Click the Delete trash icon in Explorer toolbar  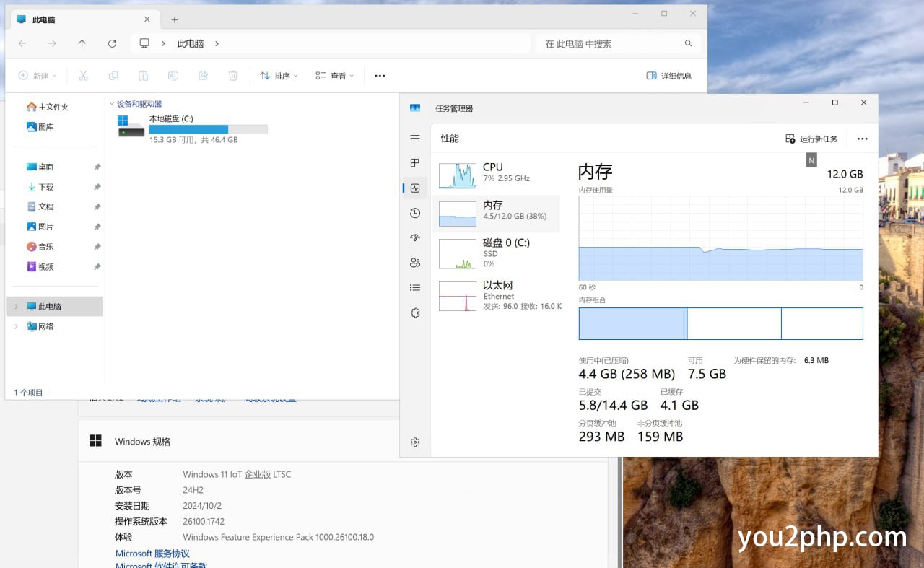233,76
